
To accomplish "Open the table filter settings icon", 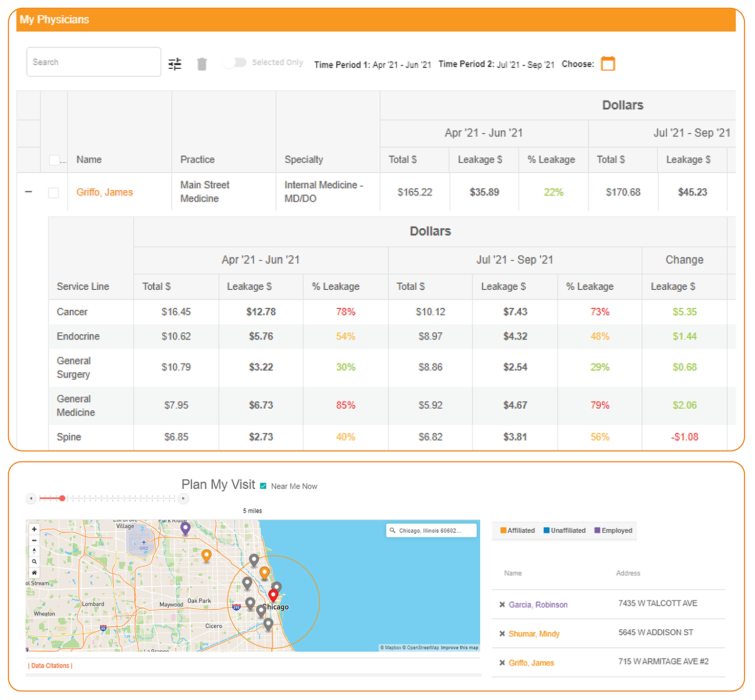I will (x=175, y=64).
